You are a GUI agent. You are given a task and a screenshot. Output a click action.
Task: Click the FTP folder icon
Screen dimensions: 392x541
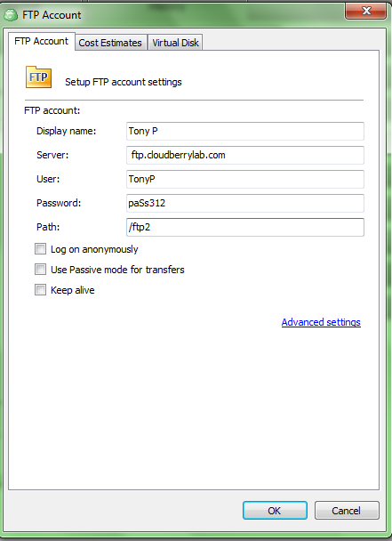[x=38, y=77]
